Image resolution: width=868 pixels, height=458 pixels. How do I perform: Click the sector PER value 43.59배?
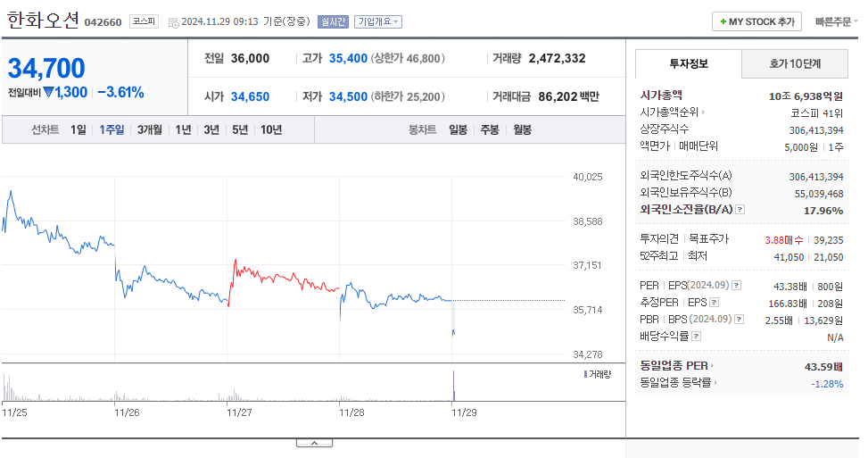click(823, 367)
